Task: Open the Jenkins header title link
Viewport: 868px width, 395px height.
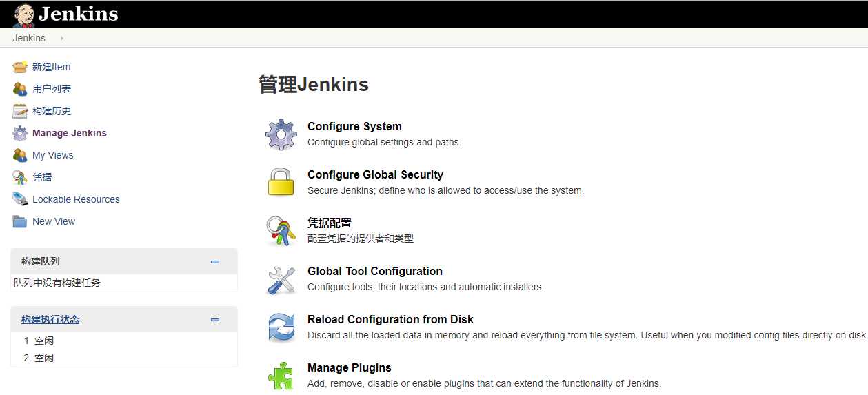Action: [x=78, y=14]
